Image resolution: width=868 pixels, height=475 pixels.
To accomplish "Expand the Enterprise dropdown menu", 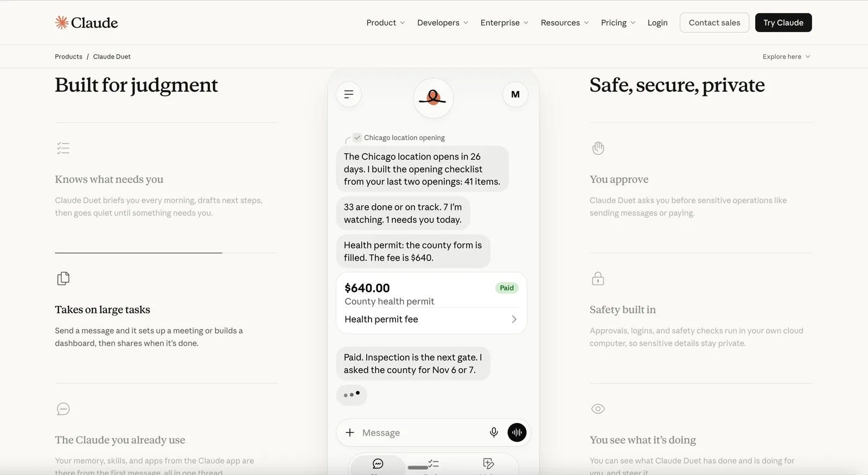I will 505,23.
